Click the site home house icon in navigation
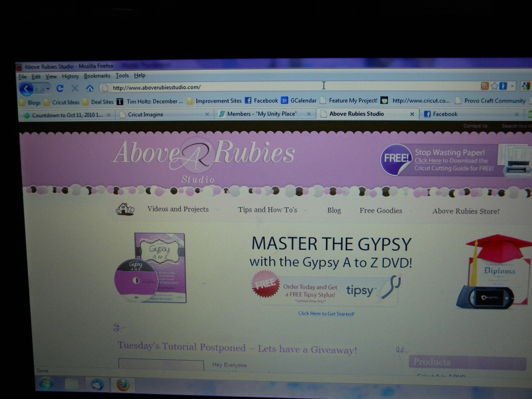532x399 pixels. (x=125, y=209)
